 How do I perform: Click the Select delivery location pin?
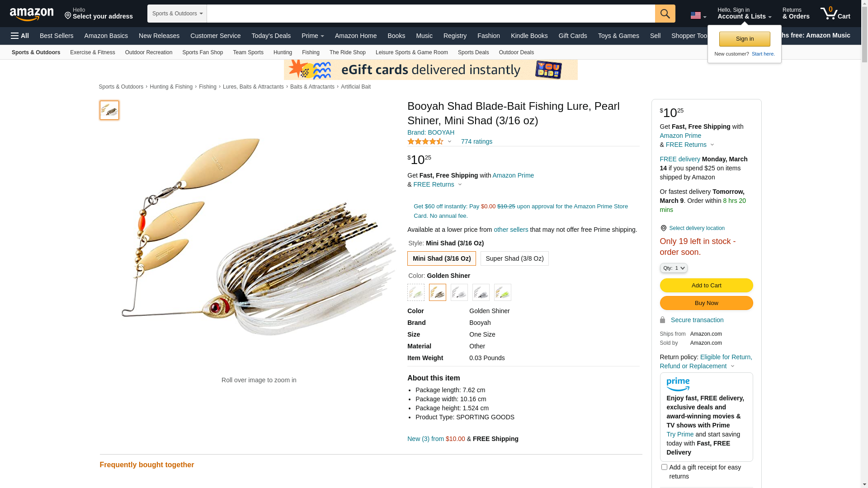click(663, 228)
